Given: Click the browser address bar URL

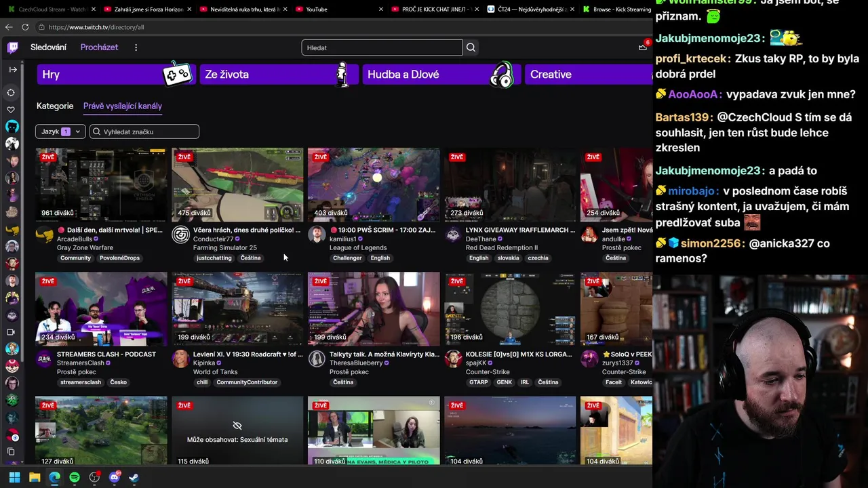Looking at the screenshot, I should coord(96,27).
